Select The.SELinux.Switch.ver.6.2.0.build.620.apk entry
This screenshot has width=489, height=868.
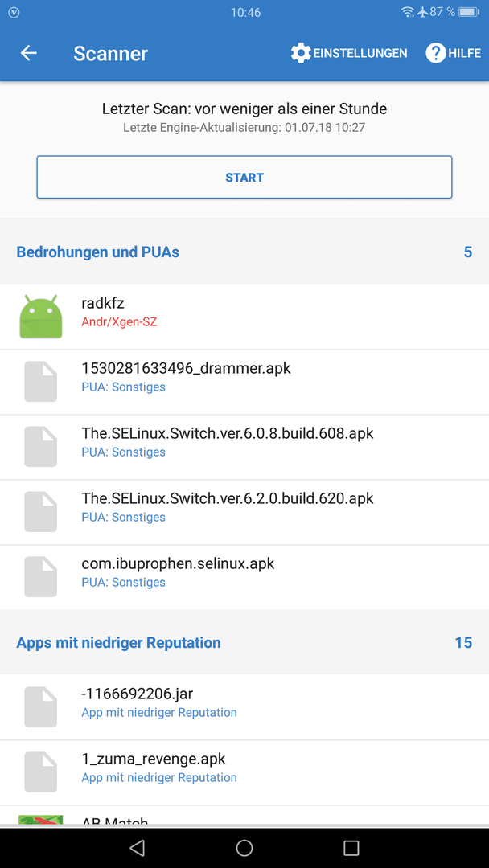(244, 512)
